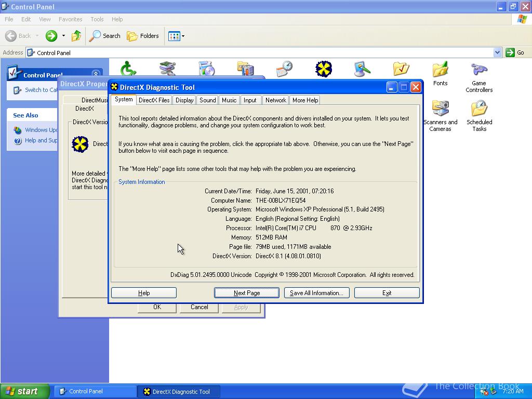The width and height of the screenshot is (532, 399).
Task: Open the Game Controllers icon
Action: [479, 70]
